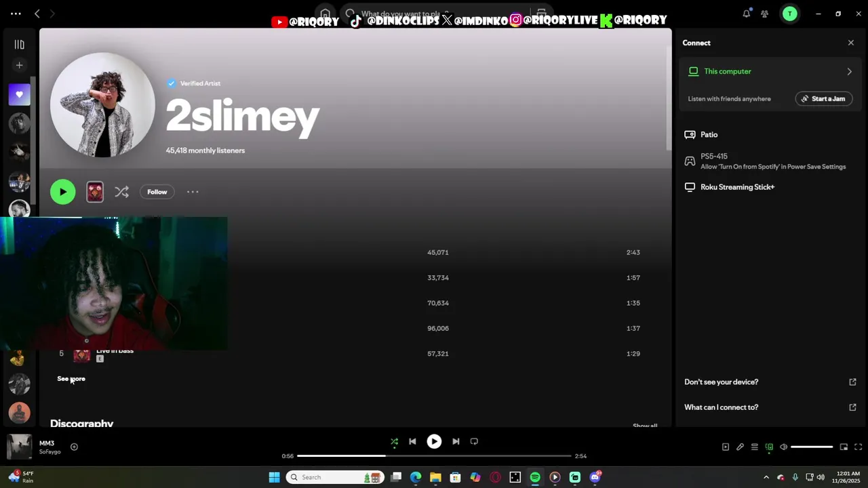Open Friend Activity icon
868x488 pixels.
(x=764, y=14)
